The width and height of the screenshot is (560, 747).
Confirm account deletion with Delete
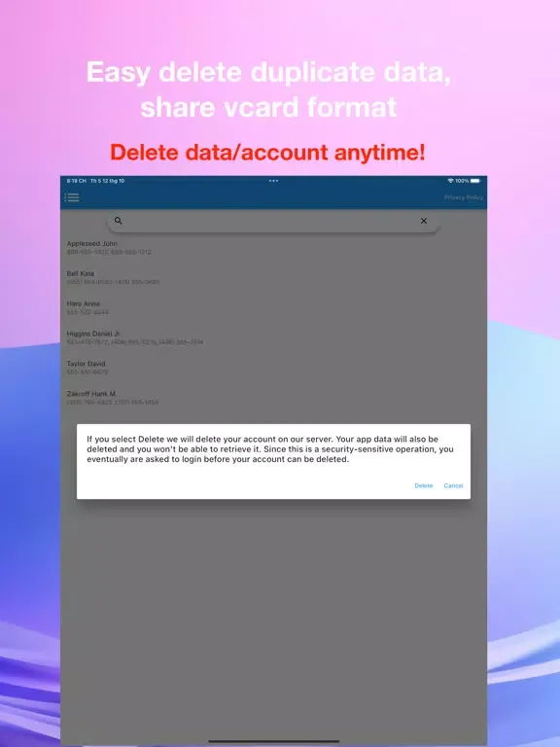coord(423,485)
